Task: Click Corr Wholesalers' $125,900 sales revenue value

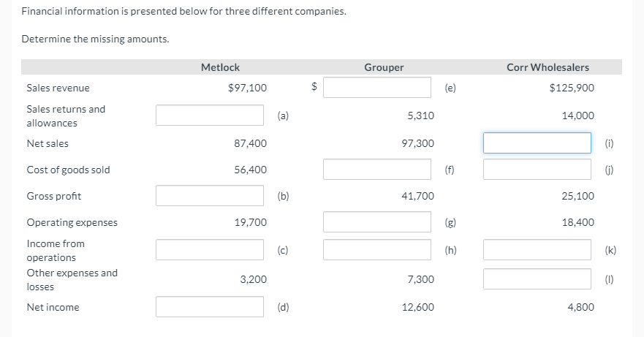Action: click(x=572, y=88)
